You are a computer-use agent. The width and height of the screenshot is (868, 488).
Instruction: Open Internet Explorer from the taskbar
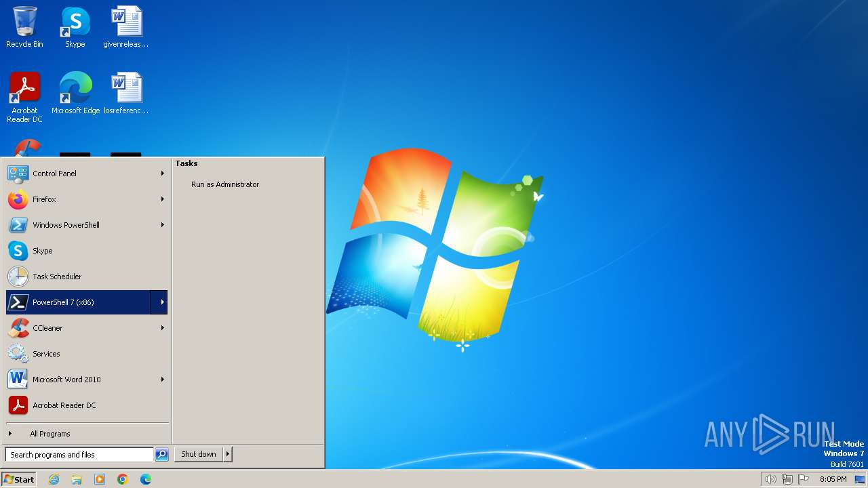(54, 479)
